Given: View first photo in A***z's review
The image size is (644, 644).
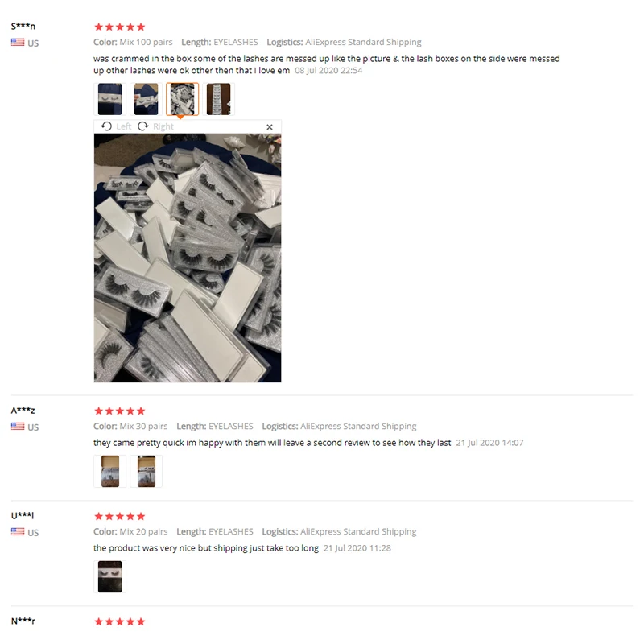Looking at the screenshot, I should [109, 471].
